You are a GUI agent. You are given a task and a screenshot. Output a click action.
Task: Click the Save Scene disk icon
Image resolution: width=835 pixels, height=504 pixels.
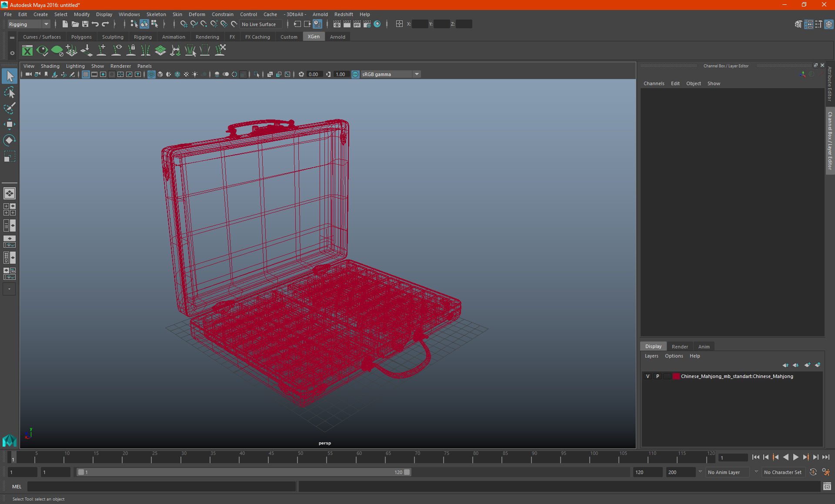pyautogui.click(x=85, y=24)
